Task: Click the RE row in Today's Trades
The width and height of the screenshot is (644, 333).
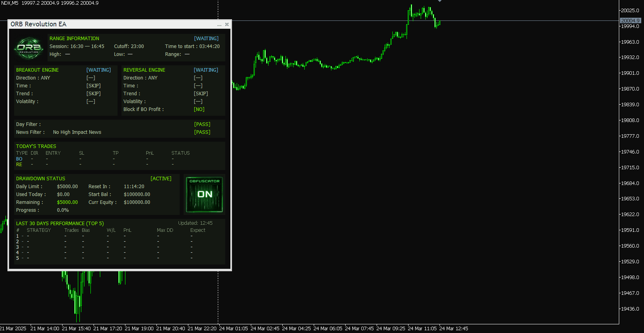Action: [x=19, y=165]
